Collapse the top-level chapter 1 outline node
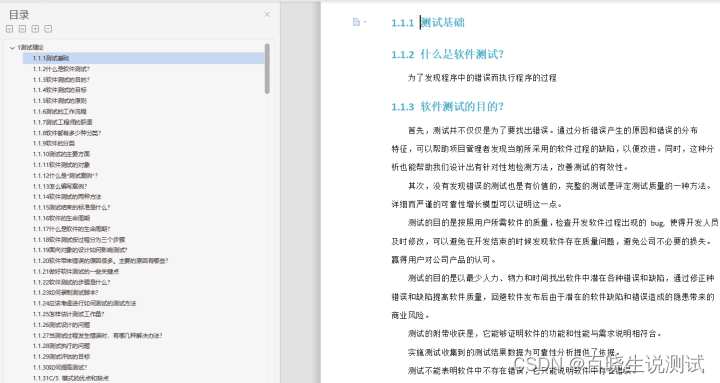 (12, 47)
